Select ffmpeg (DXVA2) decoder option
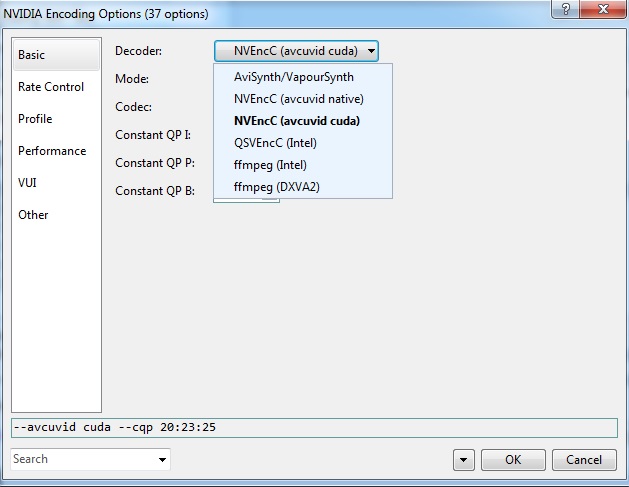The height and width of the screenshot is (487, 629). (x=303, y=187)
